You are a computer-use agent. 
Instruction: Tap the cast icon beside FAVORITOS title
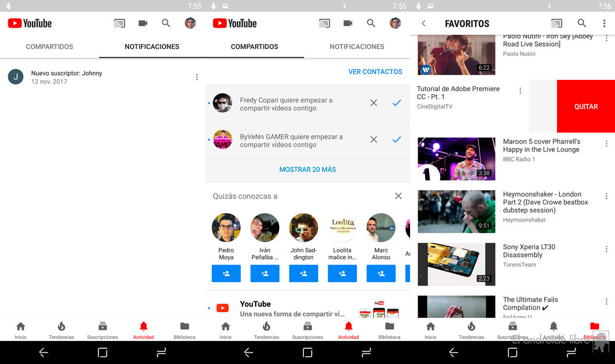[x=556, y=24]
